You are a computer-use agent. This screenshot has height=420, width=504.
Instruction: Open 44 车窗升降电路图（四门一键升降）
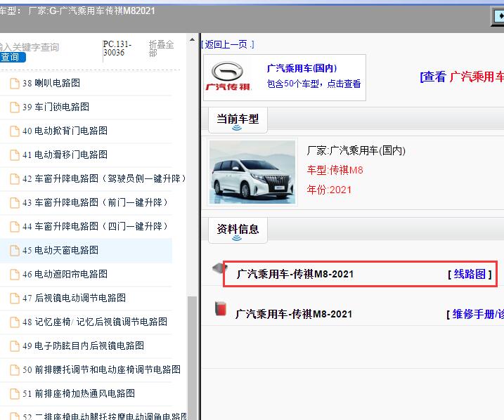(95, 226)
